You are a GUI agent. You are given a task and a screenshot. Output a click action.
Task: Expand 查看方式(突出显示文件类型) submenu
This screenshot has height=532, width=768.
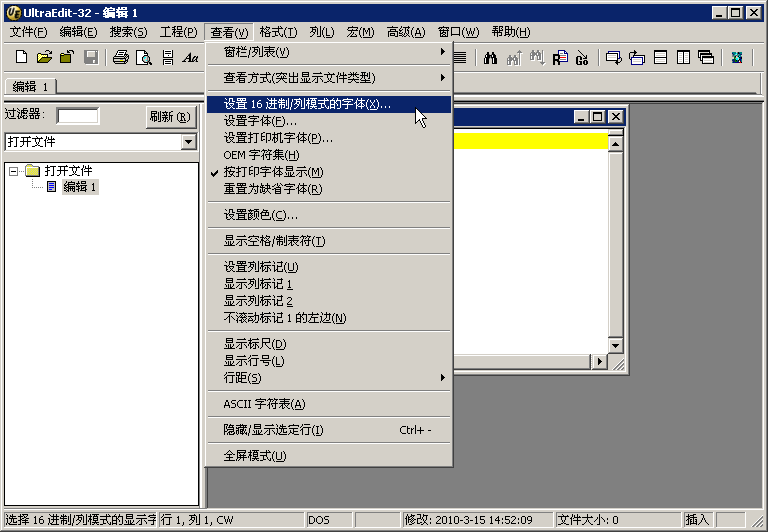point(329,78)
